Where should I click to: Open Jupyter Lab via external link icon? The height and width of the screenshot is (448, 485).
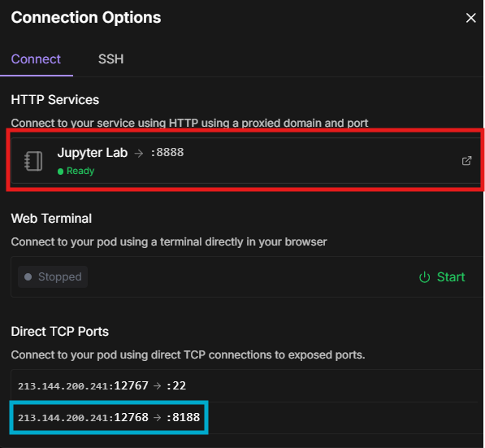466,161
